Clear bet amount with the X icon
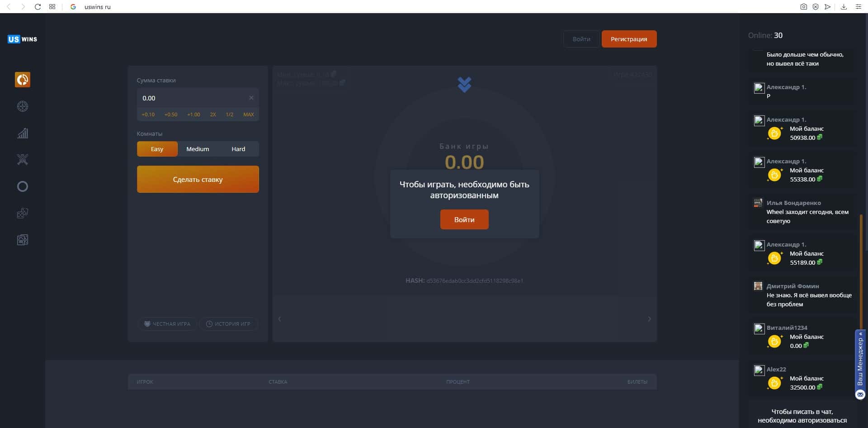 [251, 98]
